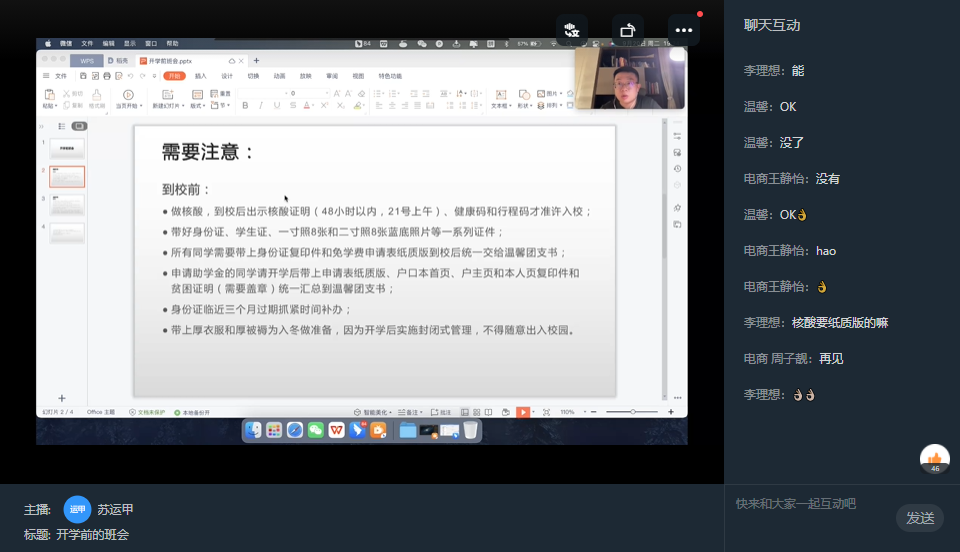
Task: Toggle Strikethrough formatting
Action: 293,105
